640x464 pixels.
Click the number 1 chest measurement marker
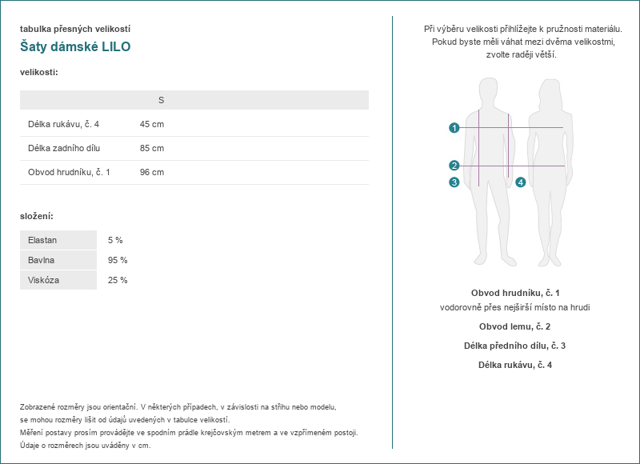454,128
